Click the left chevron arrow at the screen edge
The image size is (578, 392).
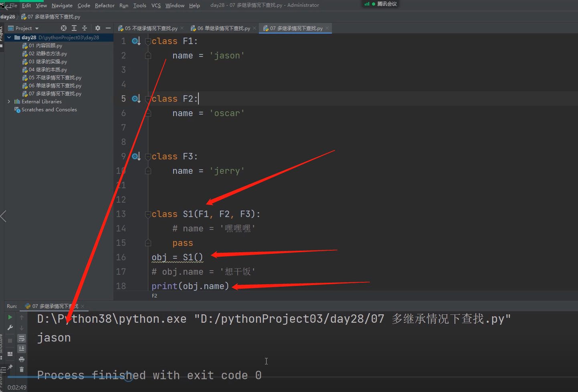point(3,216)
